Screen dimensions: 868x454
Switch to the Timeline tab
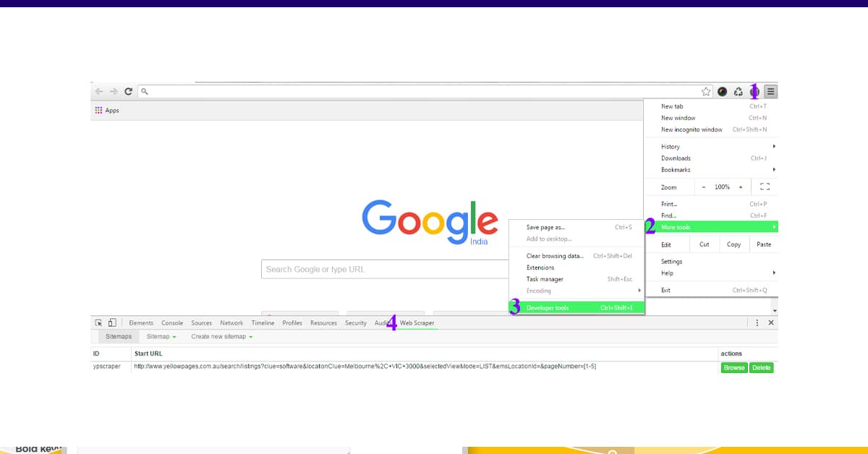tap(263, 323)
